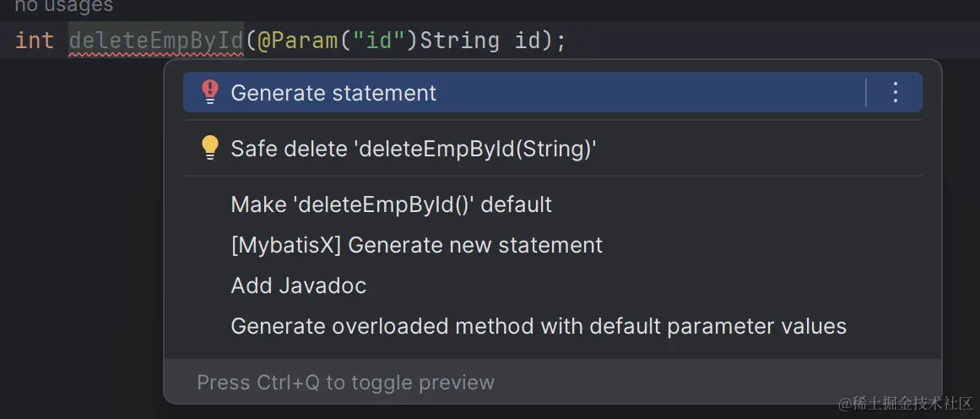Click the "id" string literal

(374, 40)
